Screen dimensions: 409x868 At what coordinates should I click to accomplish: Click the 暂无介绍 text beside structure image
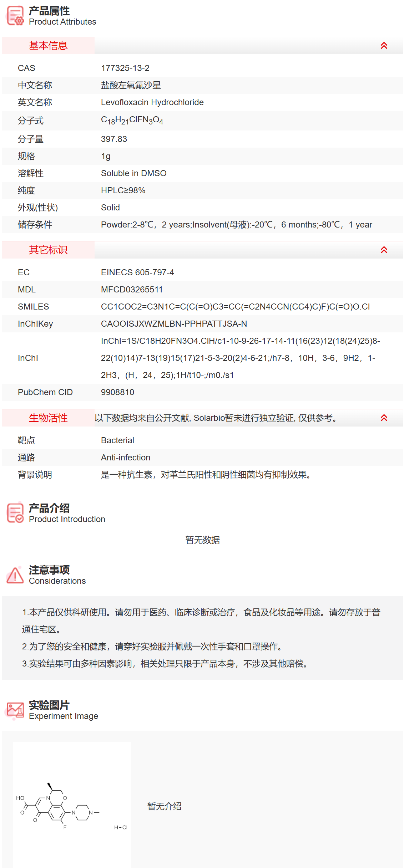tap(165, 806)
